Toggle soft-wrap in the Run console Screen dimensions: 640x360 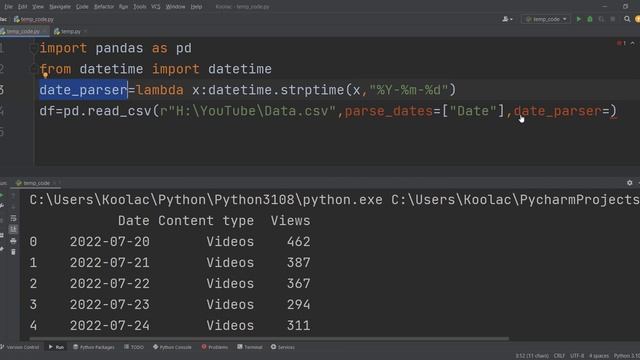13,218
